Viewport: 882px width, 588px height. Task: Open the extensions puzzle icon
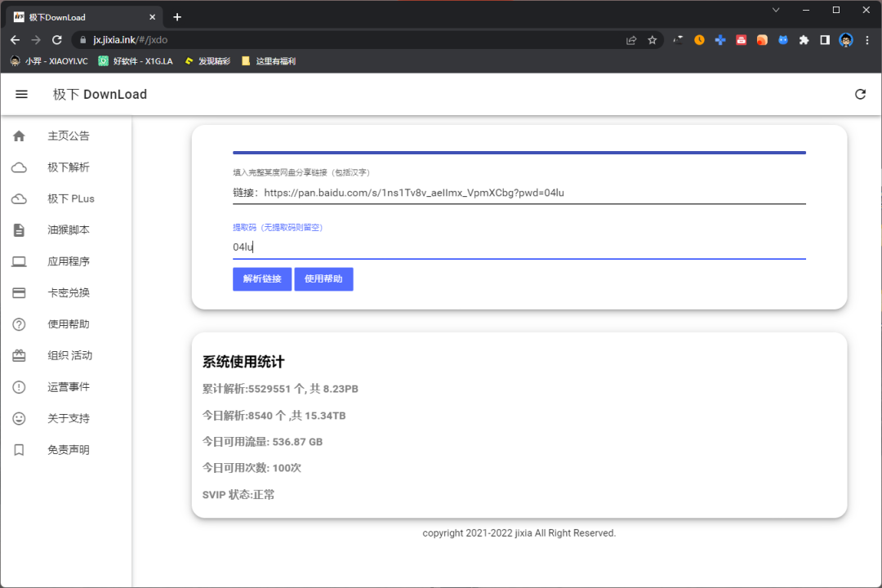tap(804, 40)
